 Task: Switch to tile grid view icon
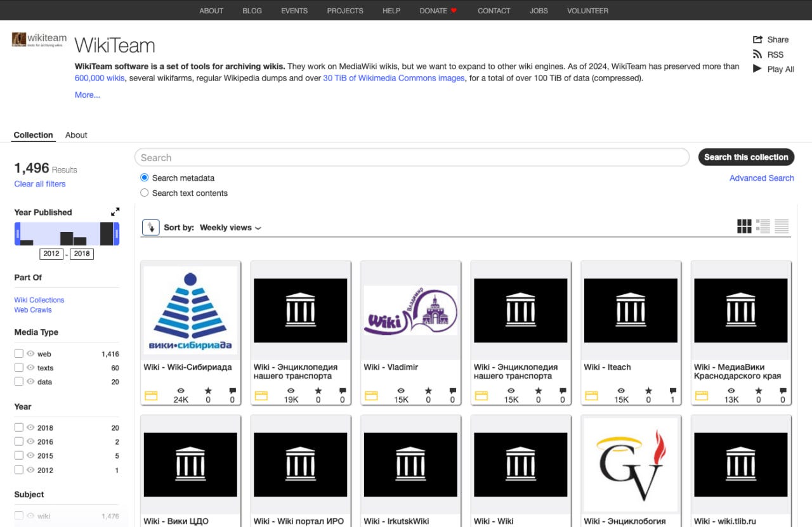[744, 226]
